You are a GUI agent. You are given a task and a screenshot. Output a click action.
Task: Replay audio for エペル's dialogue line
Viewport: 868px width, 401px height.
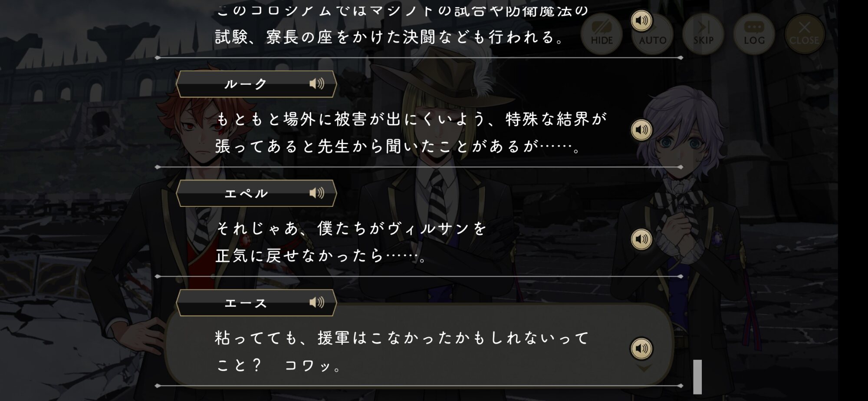641,239
